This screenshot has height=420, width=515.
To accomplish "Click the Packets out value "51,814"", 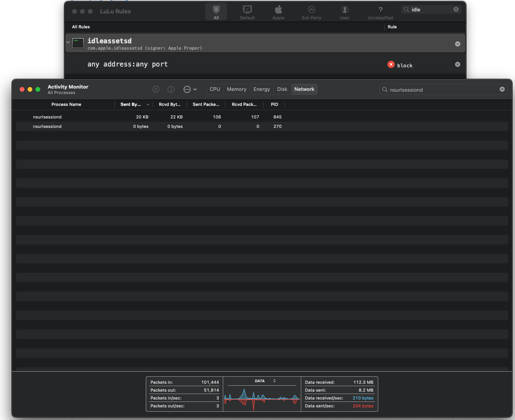I will pyautogui.click(x=211, y=390).
